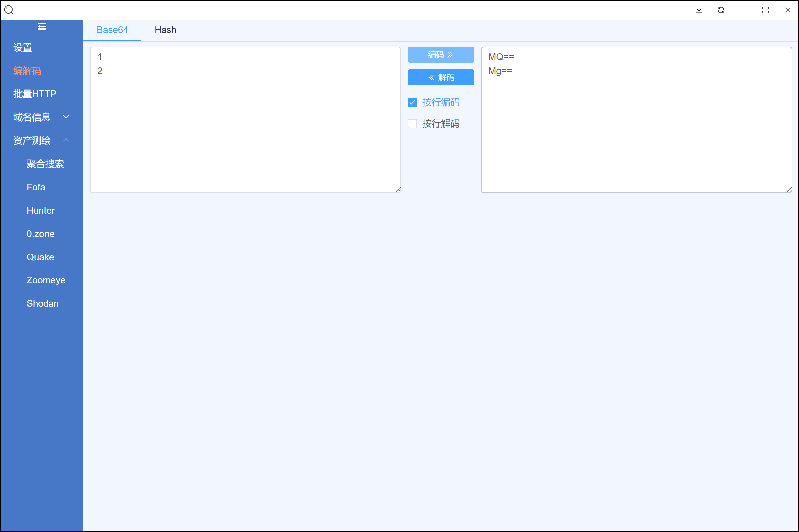
Task: Click the refresh icon in the title bar
Action: pyautogui.click(x=721, y=10)
